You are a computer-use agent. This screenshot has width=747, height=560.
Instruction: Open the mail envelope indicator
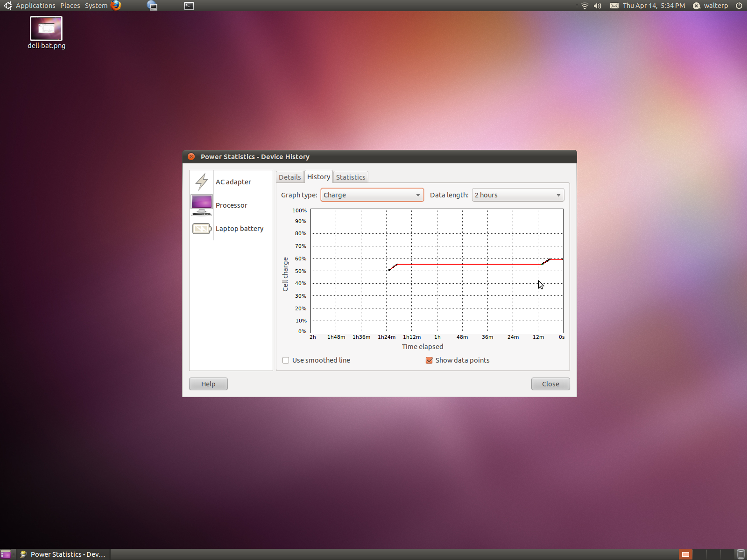pos(614,6)
